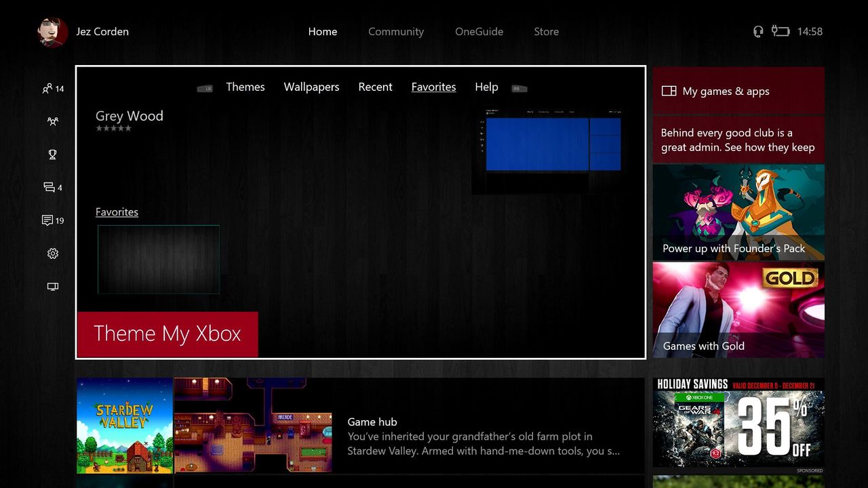This screenshot has width=868, height=488.
Task: Select the Favorites tab
Action: [434, 87]
